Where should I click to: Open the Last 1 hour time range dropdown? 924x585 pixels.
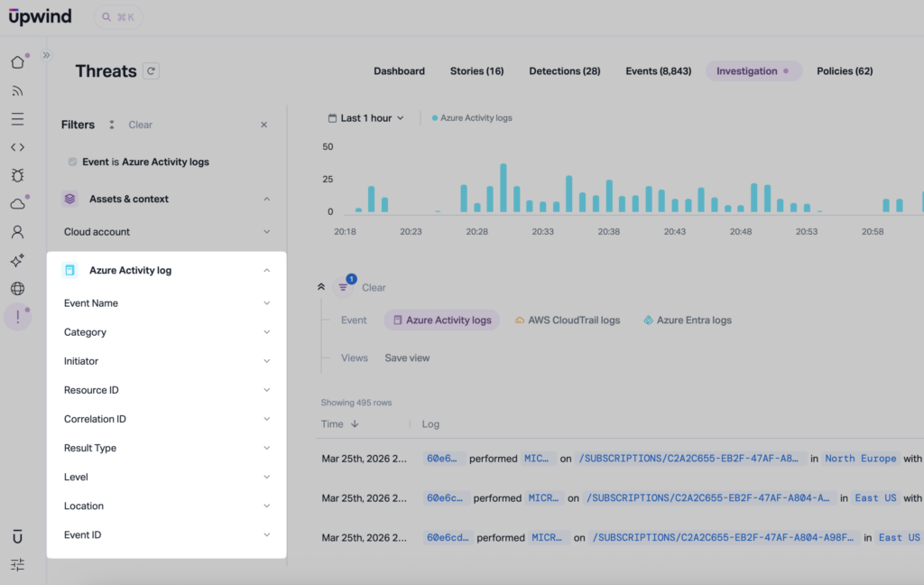click(x=365, y=117)
